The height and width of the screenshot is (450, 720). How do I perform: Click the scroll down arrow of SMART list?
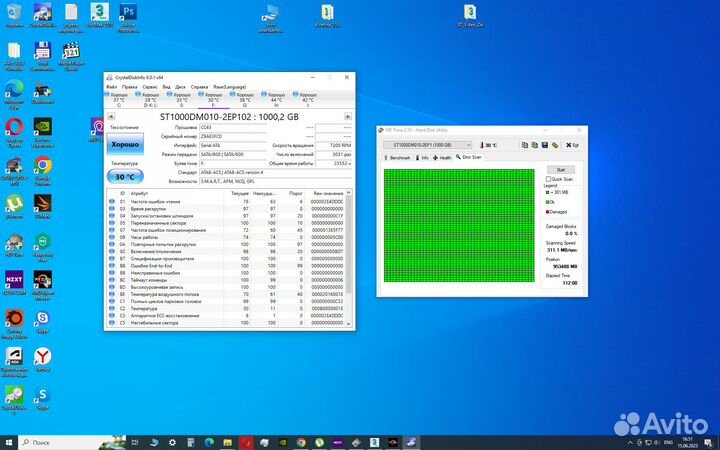pos(349,323)
